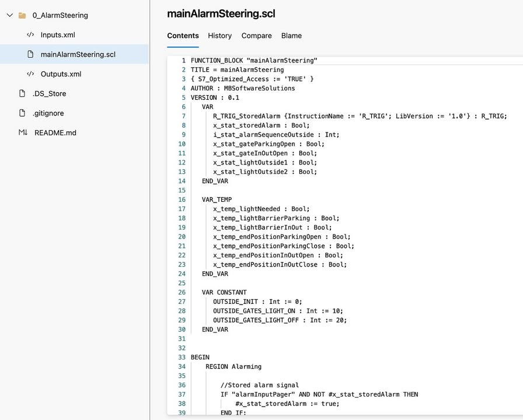Viewport: 523px width, 420px height.
Task: Open the Compare tab
Action: pos(256,36)
